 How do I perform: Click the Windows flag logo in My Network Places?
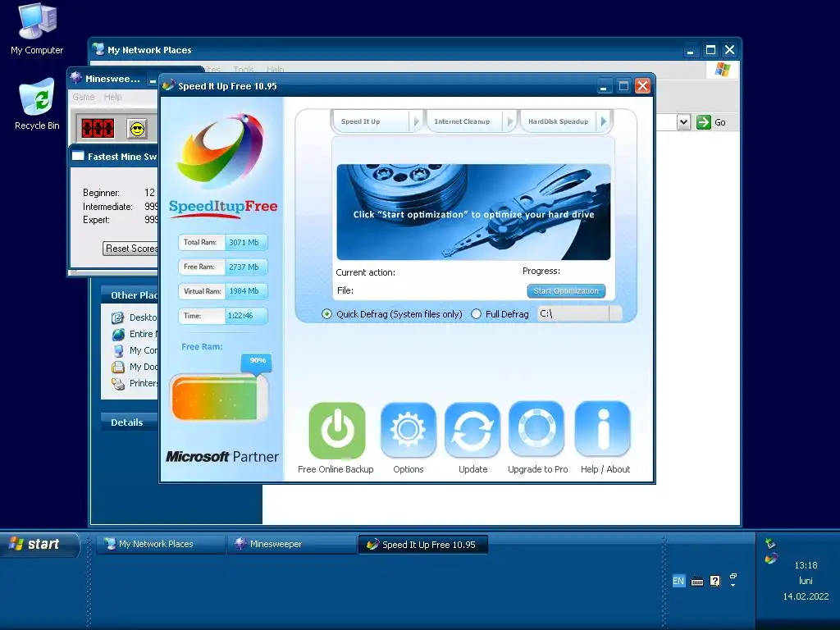pos(722,70)
